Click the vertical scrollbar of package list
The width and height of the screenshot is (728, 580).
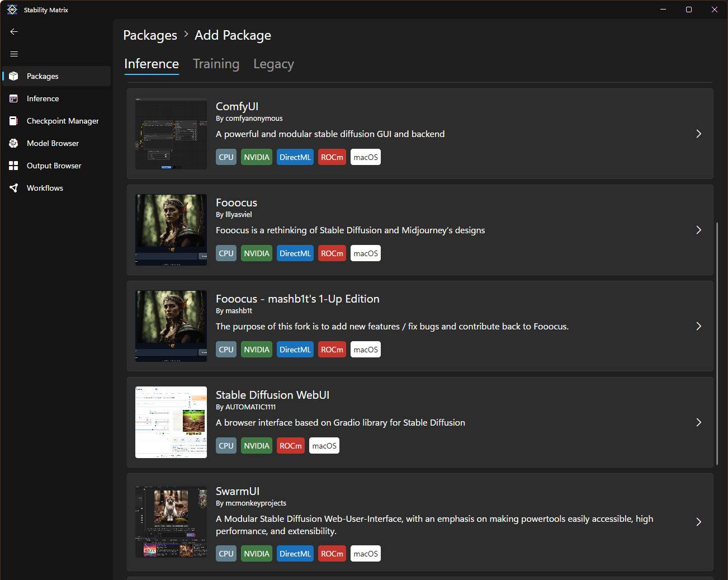coord(717,344)
